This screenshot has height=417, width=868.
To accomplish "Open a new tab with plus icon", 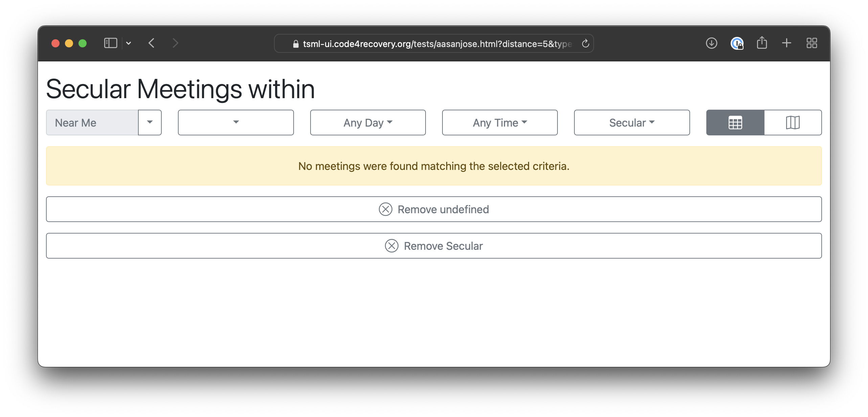I will pos(786,43).
